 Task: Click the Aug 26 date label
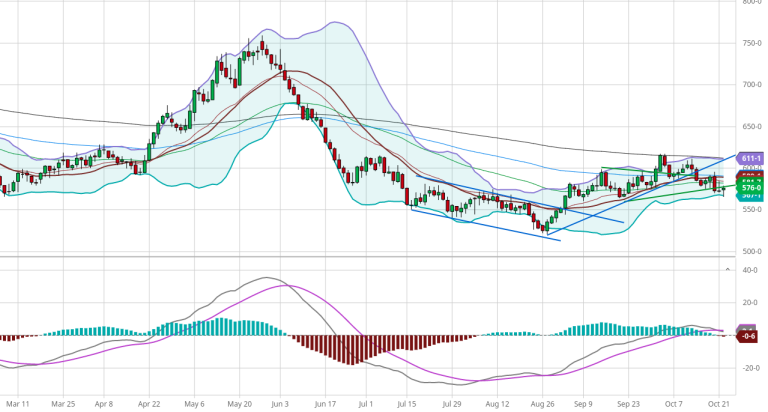543,404
